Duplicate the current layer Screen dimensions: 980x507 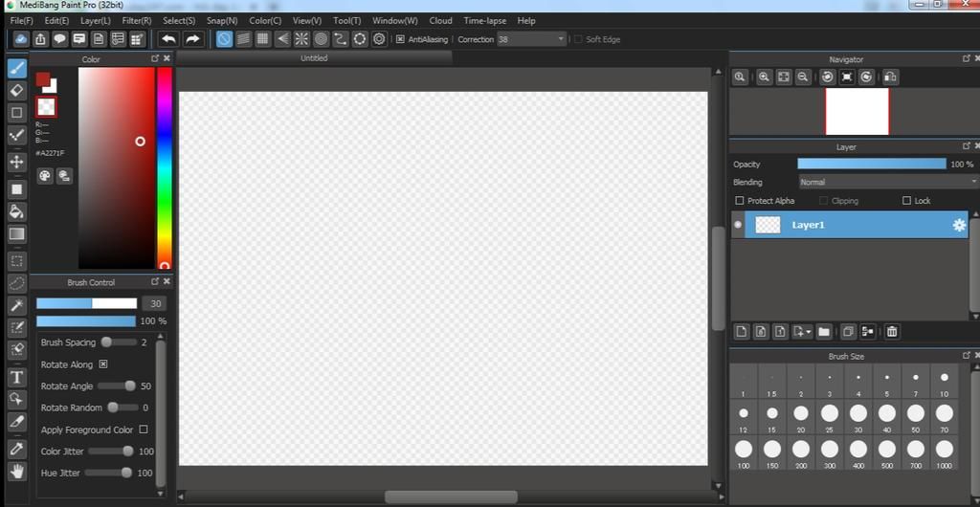[x=848, y=332]
